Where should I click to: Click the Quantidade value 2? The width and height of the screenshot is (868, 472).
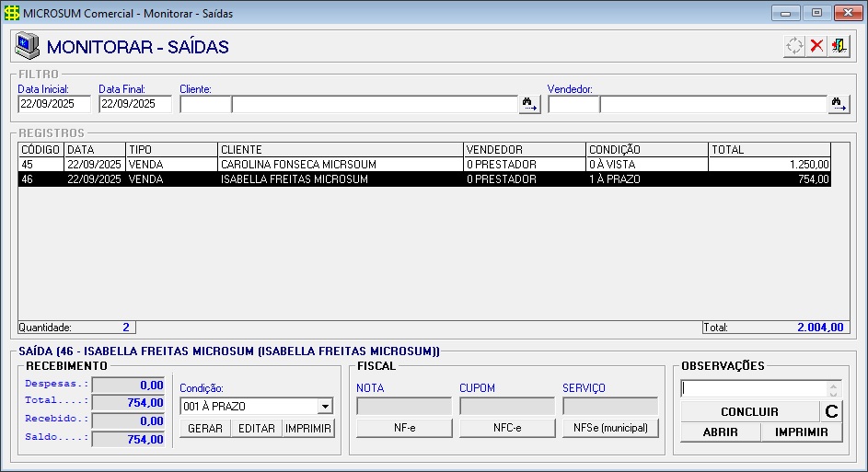126,327
